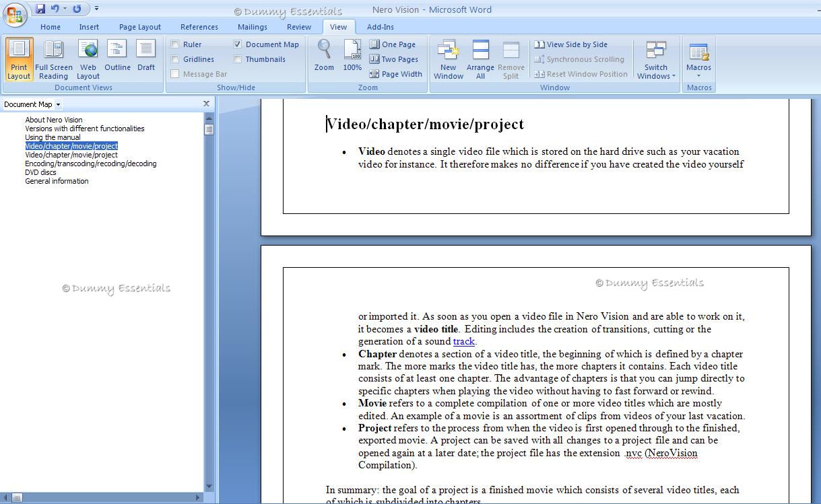The height and width of the screenshot is (504, 821).
Task: Click Synchronous Scrolling option
Action: pyautogui.click(x=579, y=59)
